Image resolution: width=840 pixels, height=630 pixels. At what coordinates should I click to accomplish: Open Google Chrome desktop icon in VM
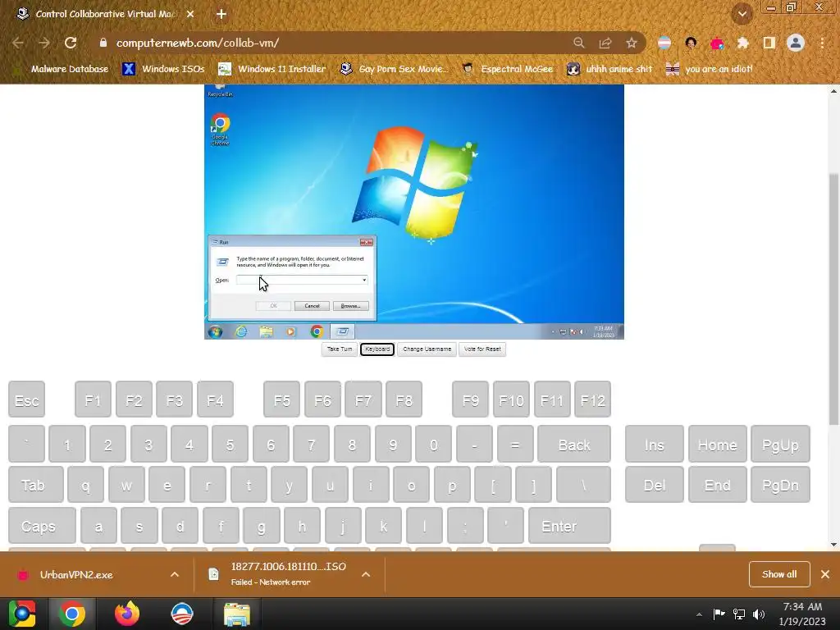click(x=220, y=130)
